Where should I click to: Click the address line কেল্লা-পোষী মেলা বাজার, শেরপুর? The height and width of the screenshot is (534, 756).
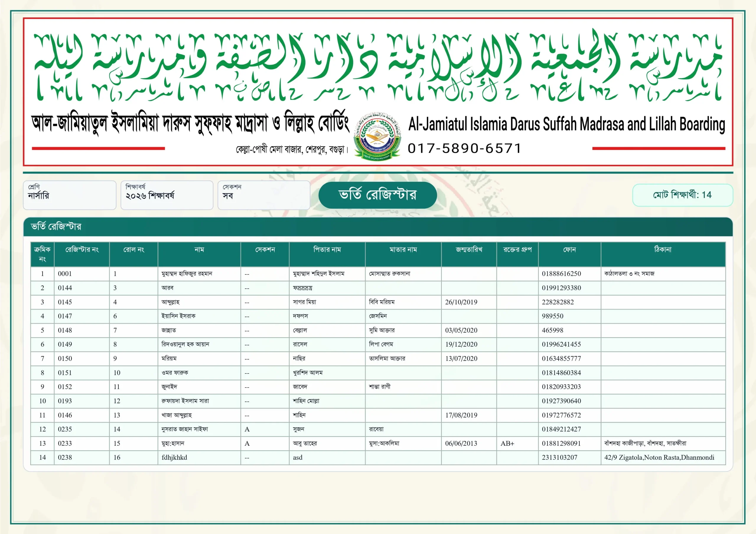tap(291, 149)
